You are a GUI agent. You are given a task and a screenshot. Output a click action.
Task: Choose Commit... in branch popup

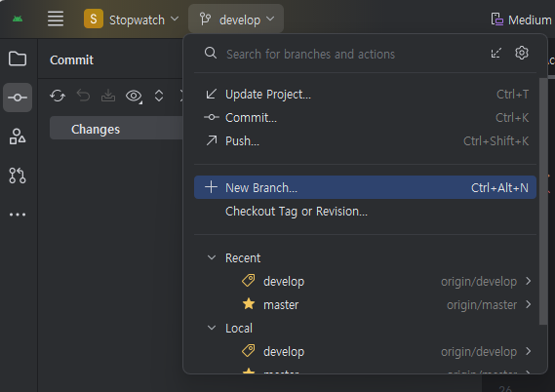click(x=365, y=117)
